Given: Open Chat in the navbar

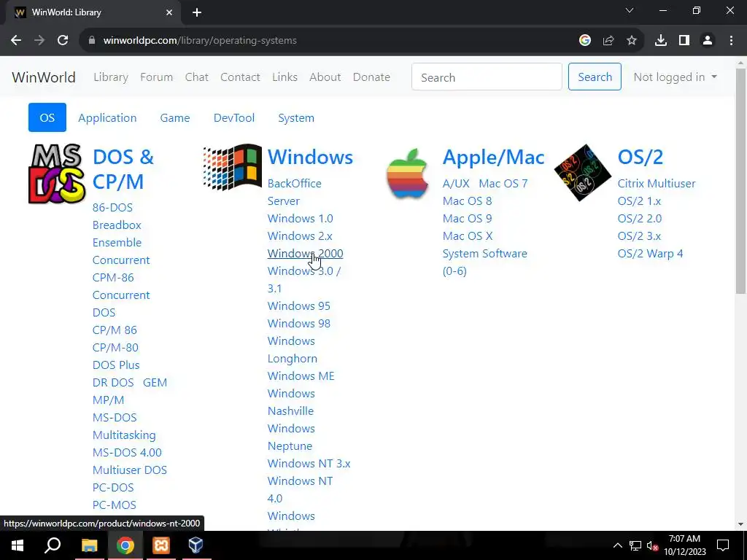Looking at the screenshot, I should (x=197, y=77).
